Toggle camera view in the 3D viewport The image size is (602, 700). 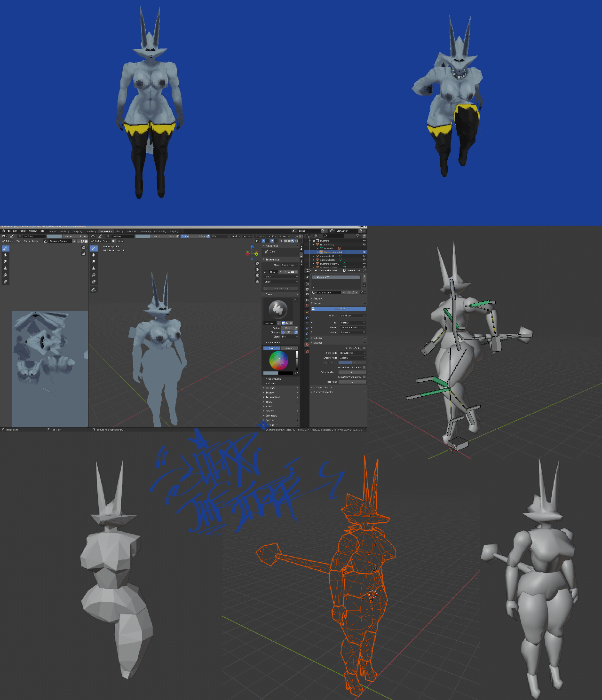(257, 275)
